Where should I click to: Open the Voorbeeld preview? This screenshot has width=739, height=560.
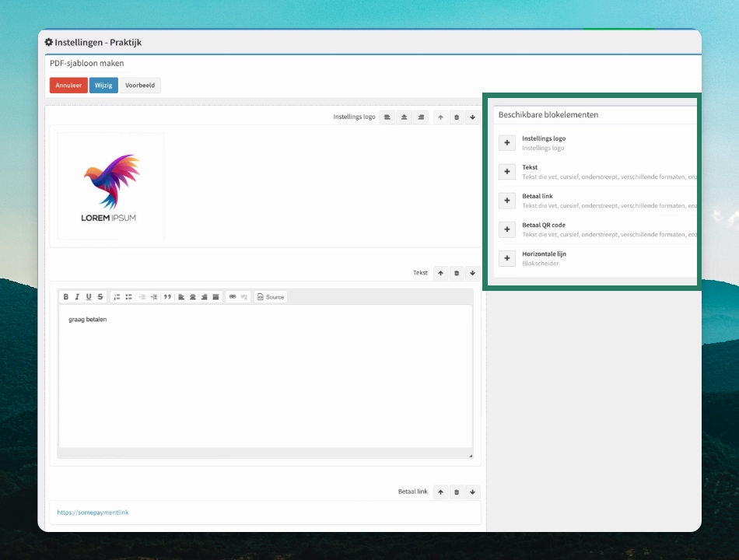point(140,86)
